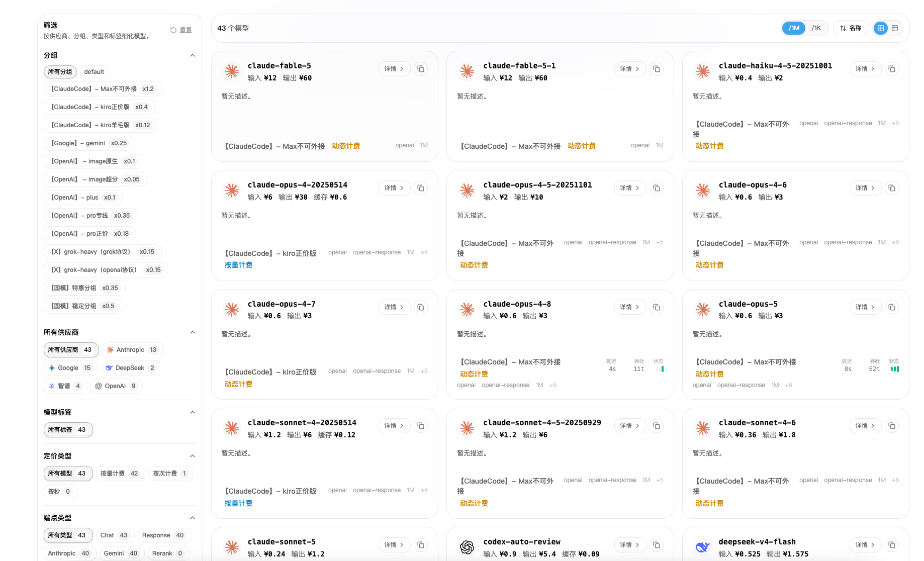Click the Anthropic logo on claude-haiku-4-5-20251001 card

pyautogui.click(x=702, y=71)
